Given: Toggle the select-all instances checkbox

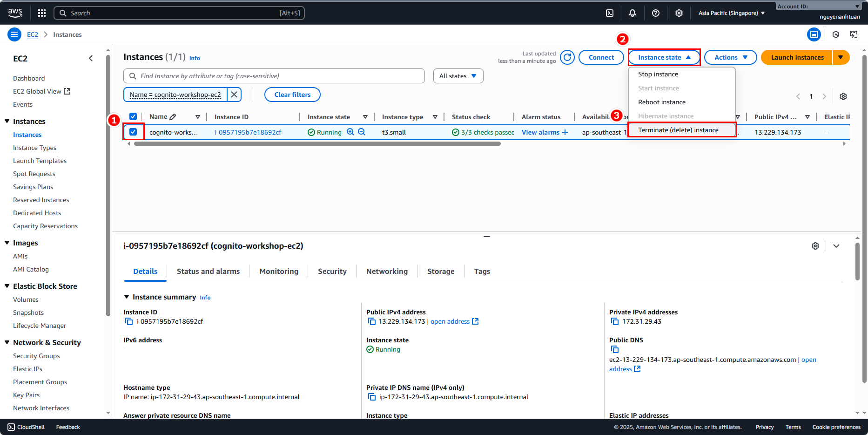Looking at the screenshot, I should [x=133, y=117].
